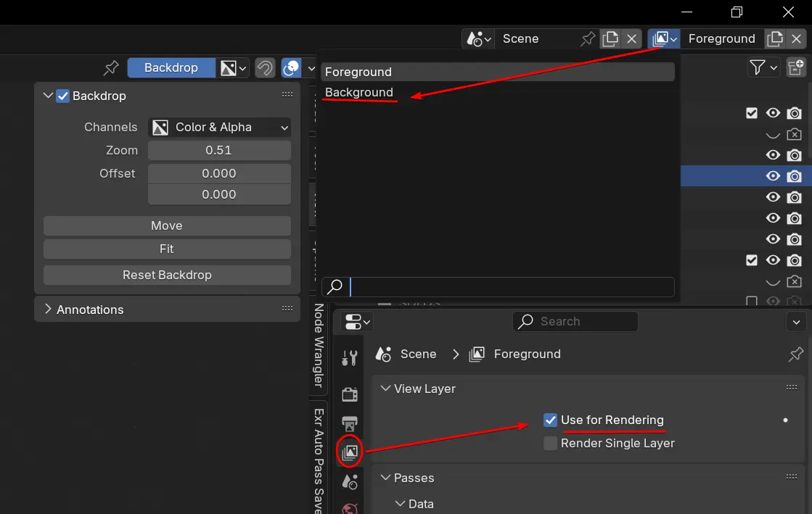Click the Reset Backdrop button
812x514 pixels.
[x=167, y=275]
